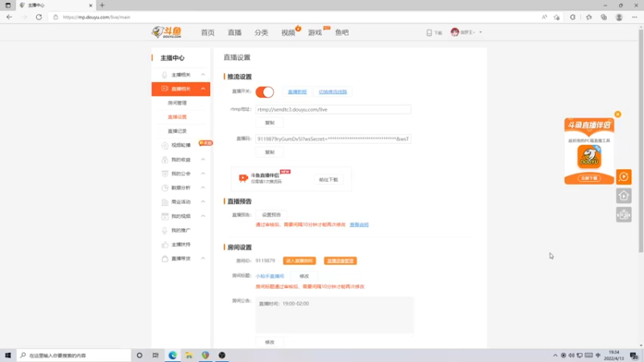Click the 我的视频 sidebar icon
The height and width of the screenshot is (362, 644).
pyautogui.click(x=165, y=216)
